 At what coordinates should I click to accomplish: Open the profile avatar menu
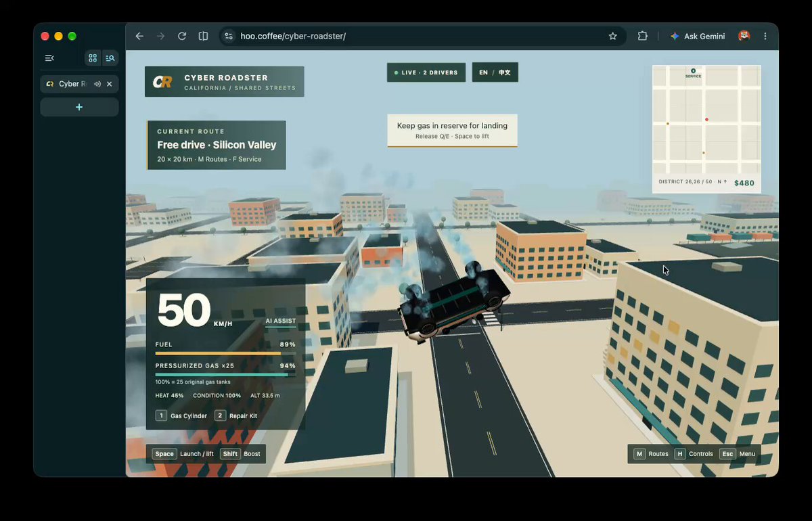coord(744,36)
